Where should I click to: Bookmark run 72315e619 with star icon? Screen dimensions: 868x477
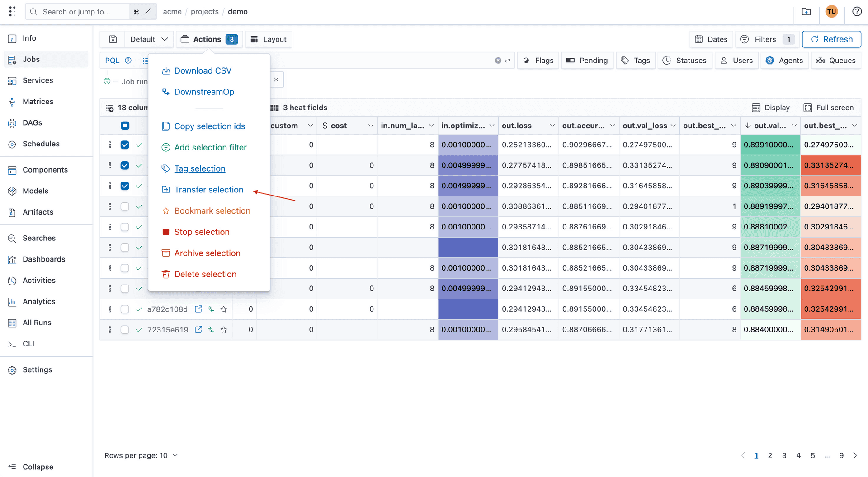pyautogui.click(x=223, y=330)
